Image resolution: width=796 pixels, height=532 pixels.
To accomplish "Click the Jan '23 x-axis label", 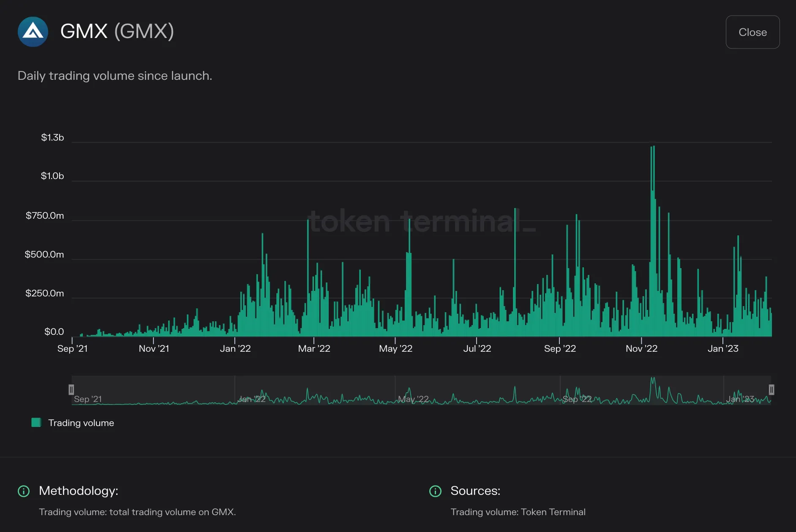I will pyautogui.click(x=723, y=348).
